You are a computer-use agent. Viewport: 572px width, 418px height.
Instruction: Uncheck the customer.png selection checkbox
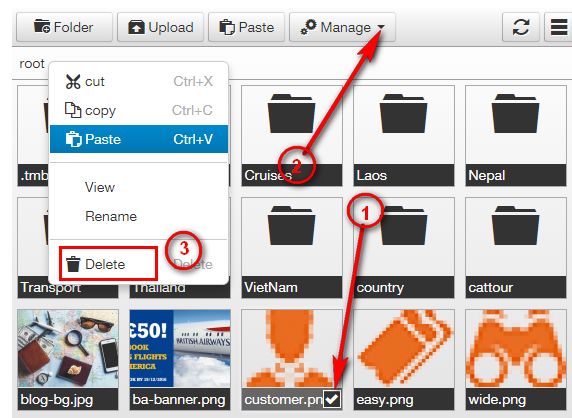point(332,399)
